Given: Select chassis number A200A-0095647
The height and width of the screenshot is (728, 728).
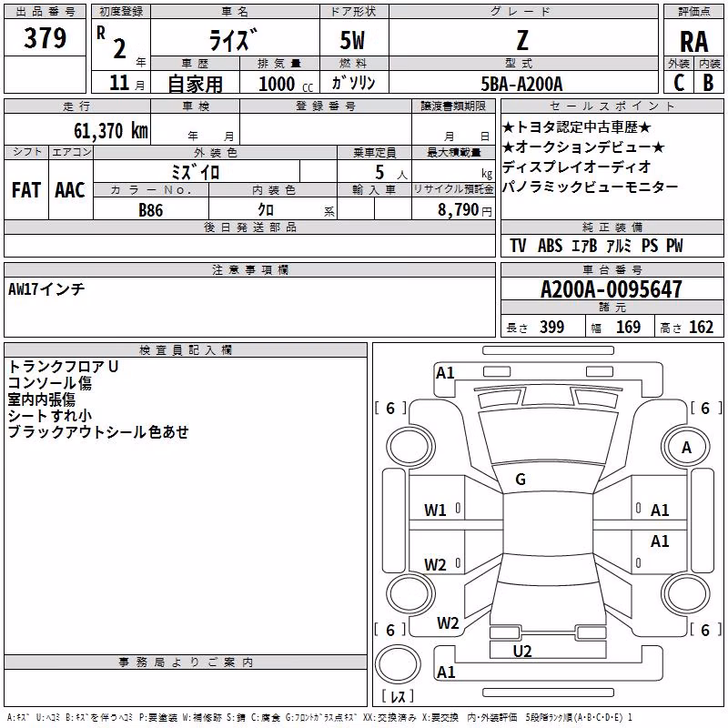Looking at the screenshot, I should (612, 289).
